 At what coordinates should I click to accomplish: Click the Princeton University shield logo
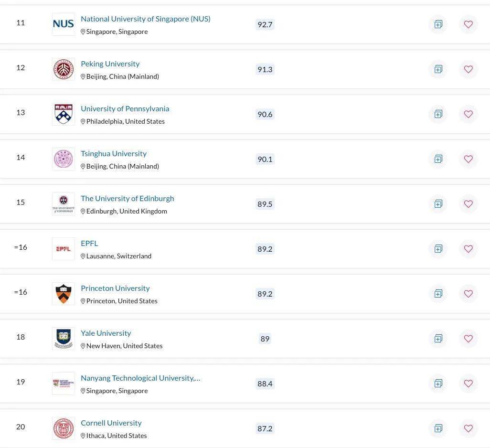click(x=64, y=294)
